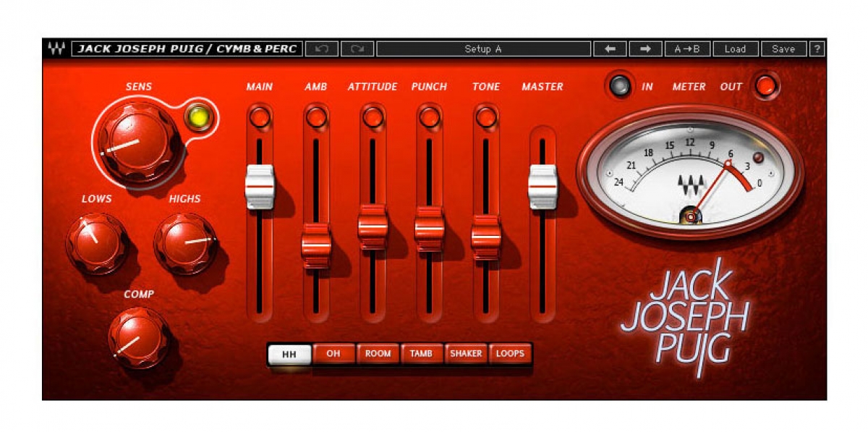Image resolution: width=868 pixels, height=432 pixels.
Task: Click the Jack Joseph Puig neon logo
Action: click(x=684, y=318)
